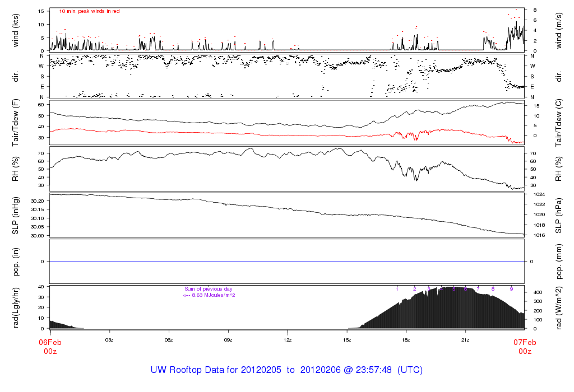Click the 'SLP (inHg)' axis label

click(16, 216)
